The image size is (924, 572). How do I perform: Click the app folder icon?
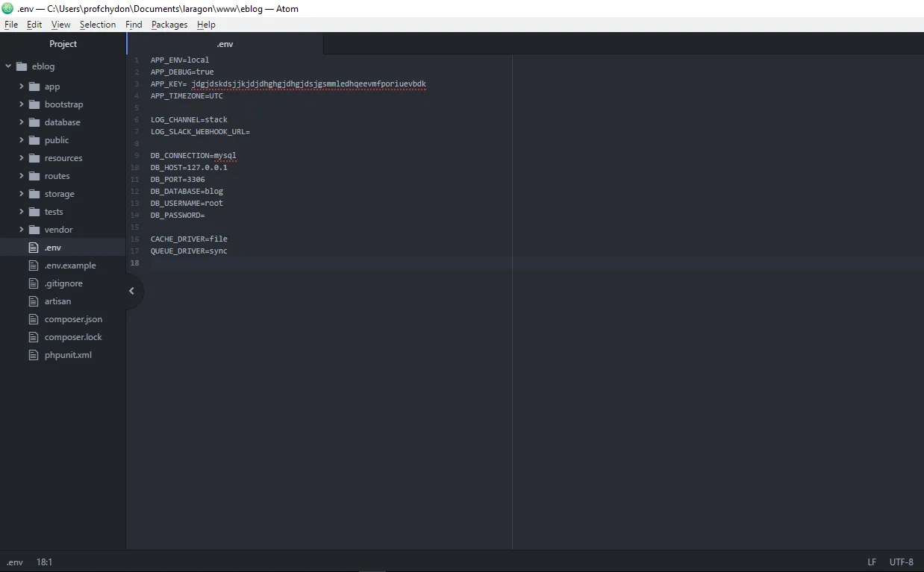coord(34,87)
